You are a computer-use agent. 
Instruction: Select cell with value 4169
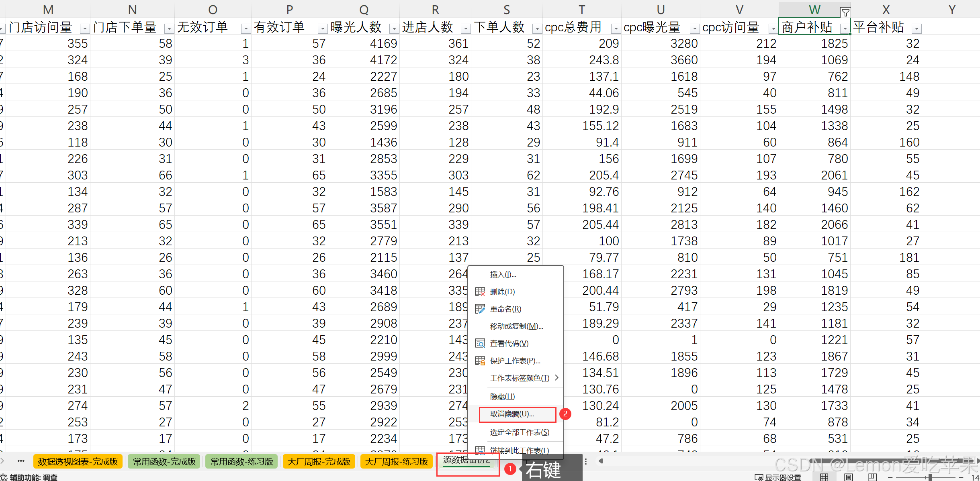[364, 43]
